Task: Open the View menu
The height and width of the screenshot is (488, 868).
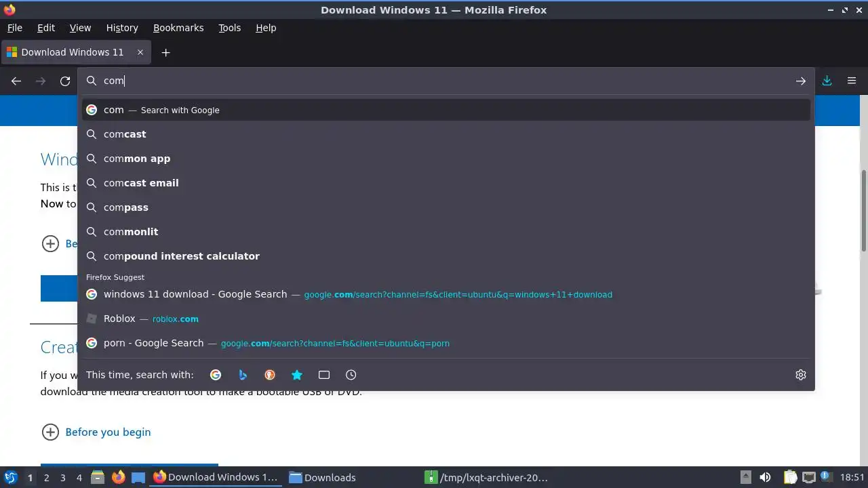Action: [80, 28]
